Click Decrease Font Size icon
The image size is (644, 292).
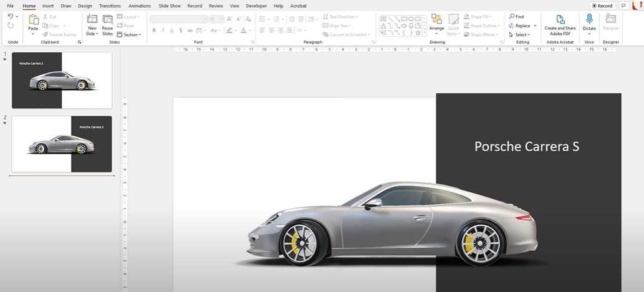pos(238,19)
